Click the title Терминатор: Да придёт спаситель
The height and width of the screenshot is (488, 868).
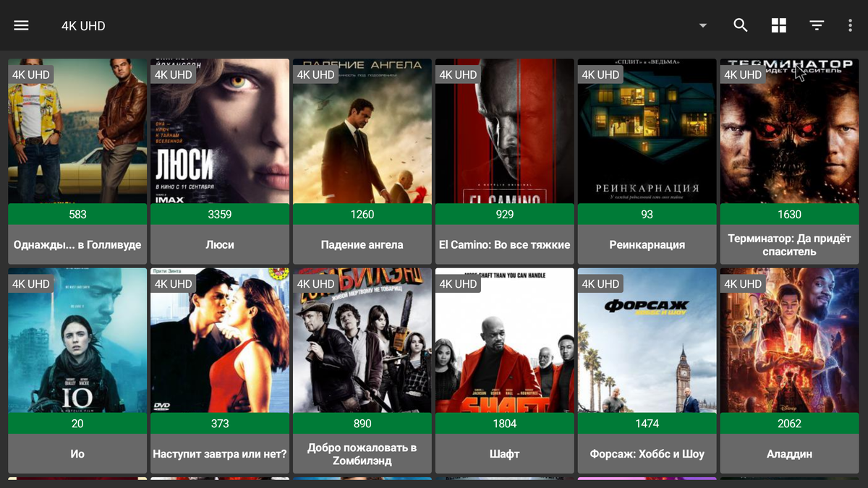tap(790, 245)
